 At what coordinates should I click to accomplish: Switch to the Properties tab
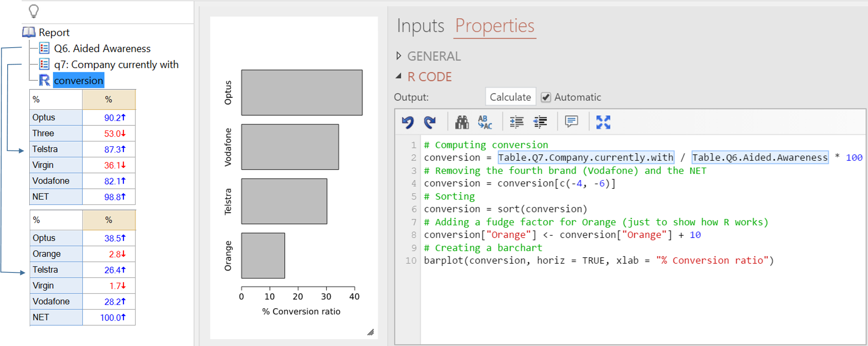click(494, 26)
